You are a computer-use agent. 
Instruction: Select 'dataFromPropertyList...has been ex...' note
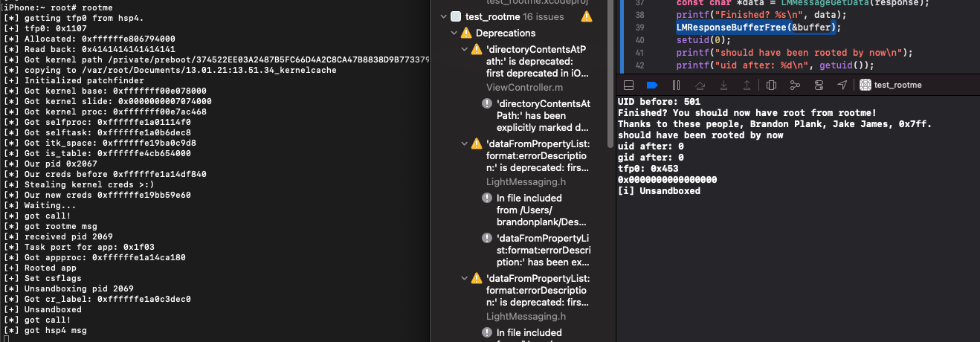pyautogui.click(x=542, y=251)
